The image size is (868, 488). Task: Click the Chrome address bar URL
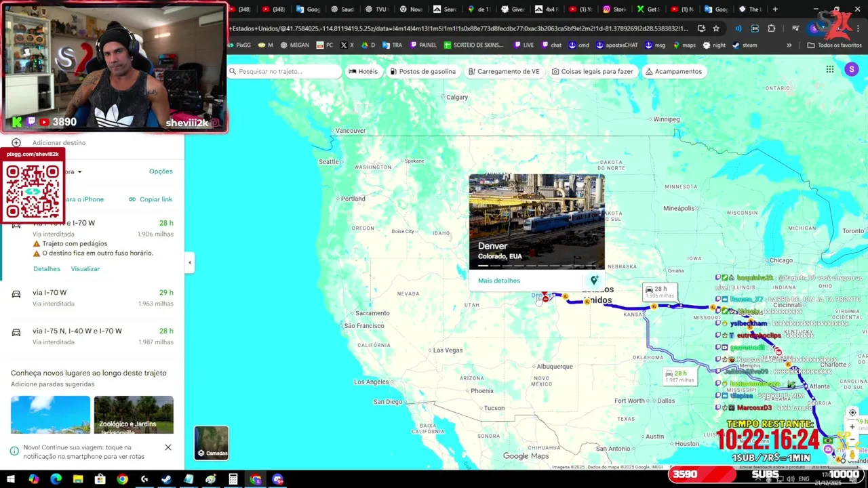(x=460, y=28)
